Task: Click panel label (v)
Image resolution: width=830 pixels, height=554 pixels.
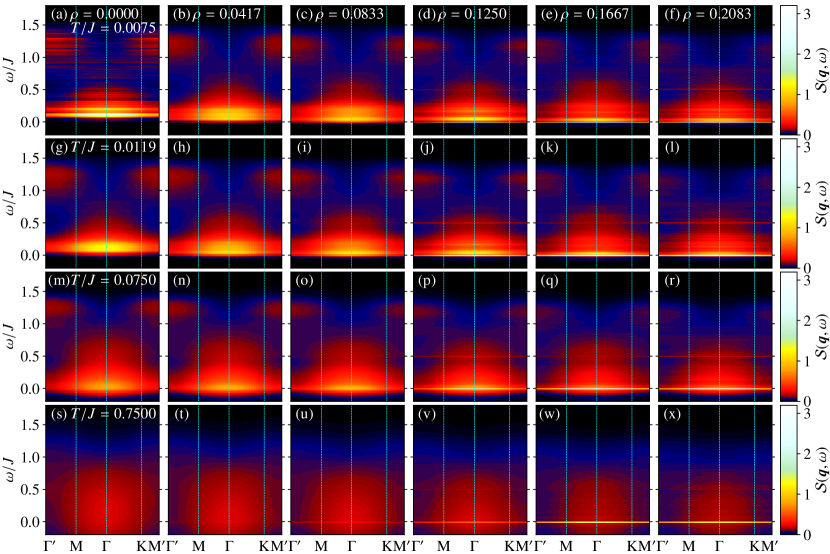Action: pyautogui.click(x=428, y=414)
